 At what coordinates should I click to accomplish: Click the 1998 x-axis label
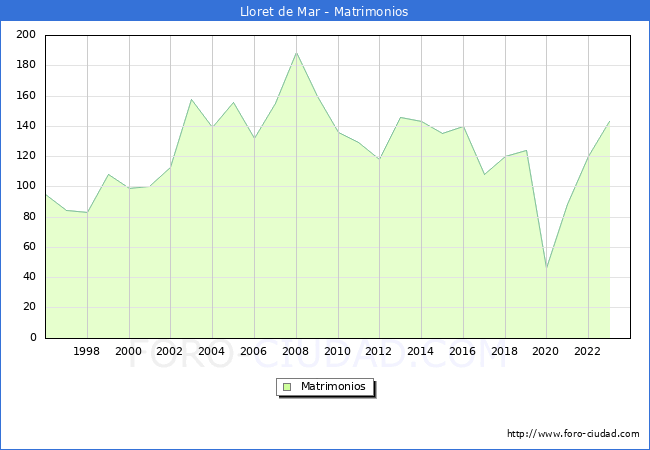[86, 351]
